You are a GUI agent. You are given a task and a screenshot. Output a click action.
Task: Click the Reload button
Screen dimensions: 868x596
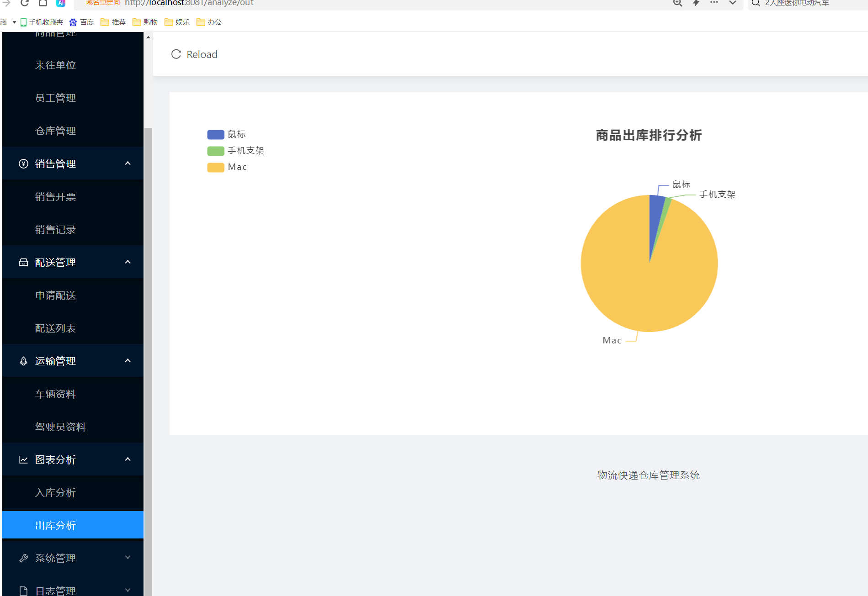[x=194, y=54]
